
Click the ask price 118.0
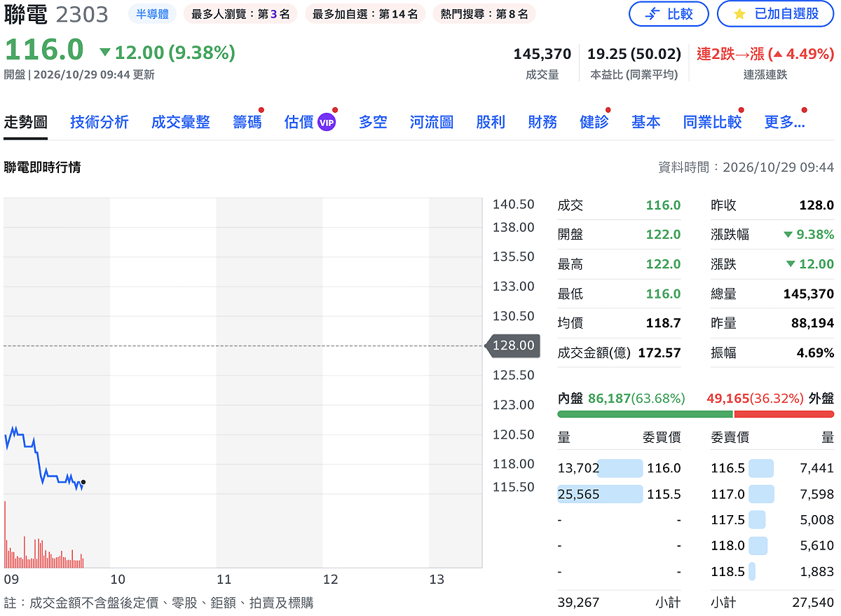pyautogui.click(x=727, y=545)
